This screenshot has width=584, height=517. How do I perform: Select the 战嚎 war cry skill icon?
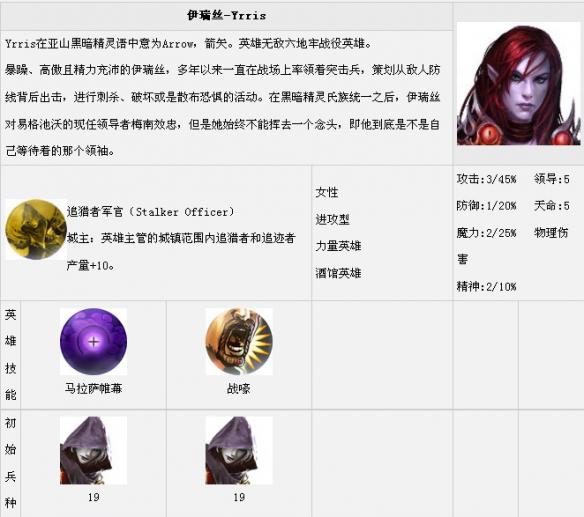(239, 341)
